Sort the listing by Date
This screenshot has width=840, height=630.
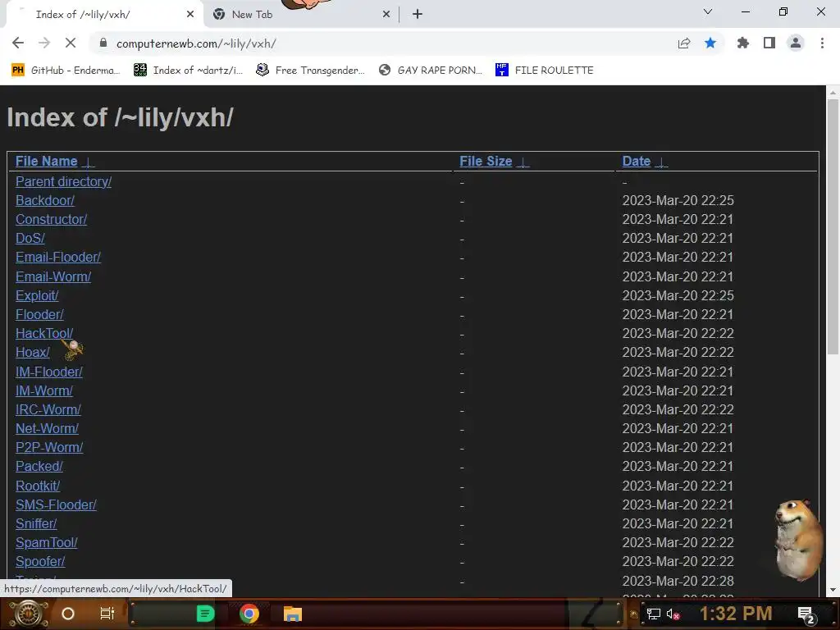(x=636, y=162)
